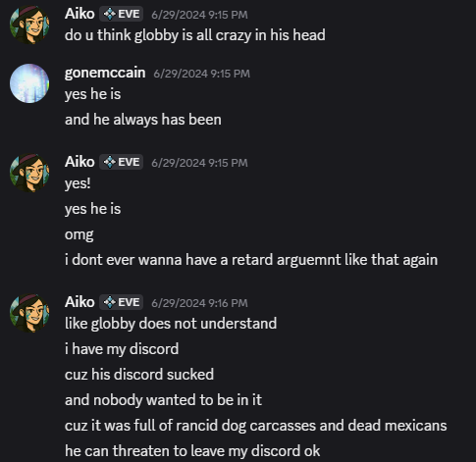The height and width of the screenshot is (462, 476).
Task: Select message 'and he always has been'
Action: click(143, 120)
